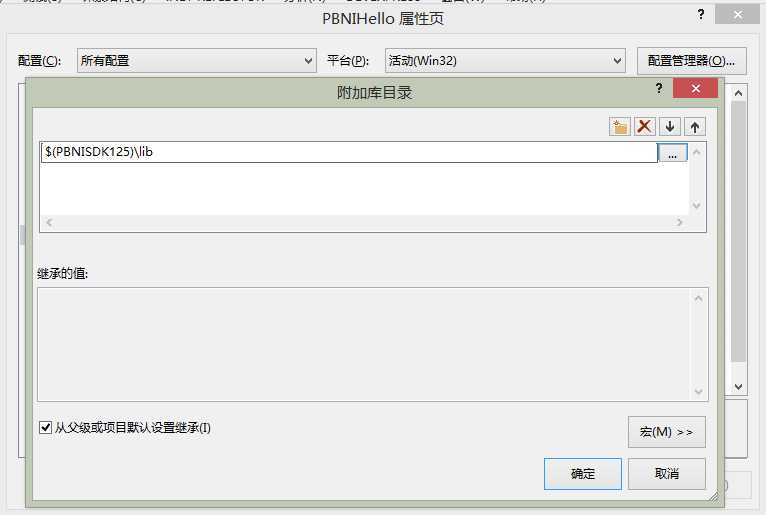Click help question mark of 附加库目录 dialog
This screenshot has width=766, height=515.
[659, 88]
